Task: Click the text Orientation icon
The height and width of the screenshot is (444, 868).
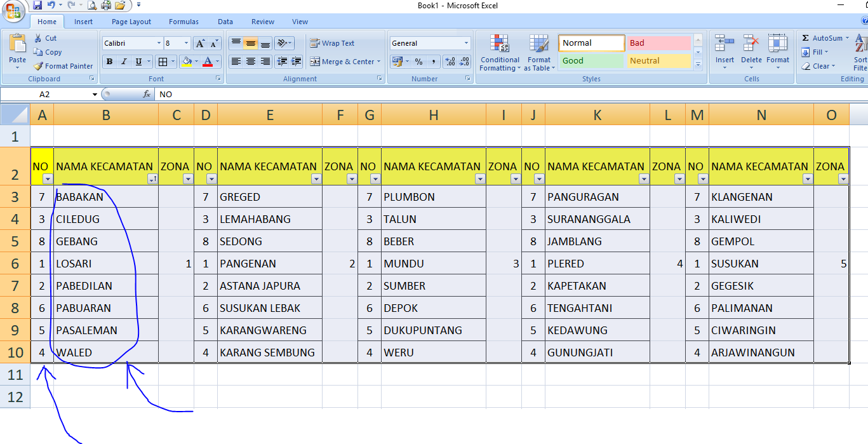Action: (284, 43)
